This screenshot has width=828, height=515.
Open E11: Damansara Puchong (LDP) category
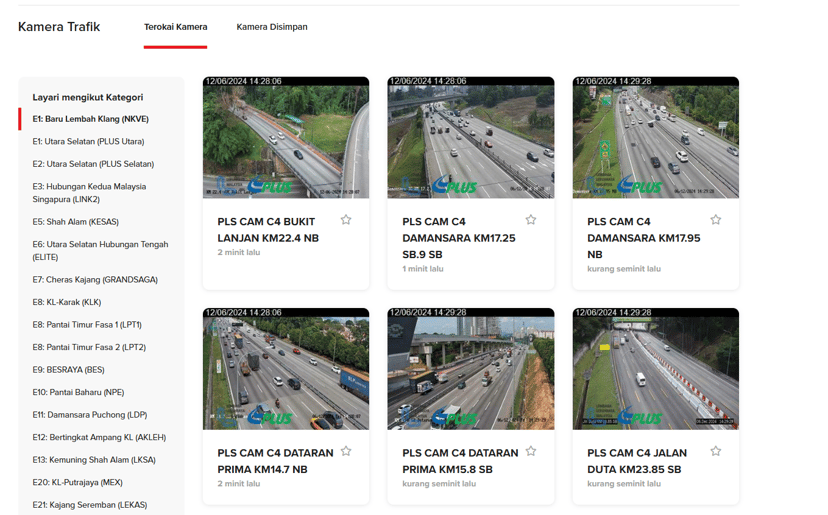click(x=90, y=415)
